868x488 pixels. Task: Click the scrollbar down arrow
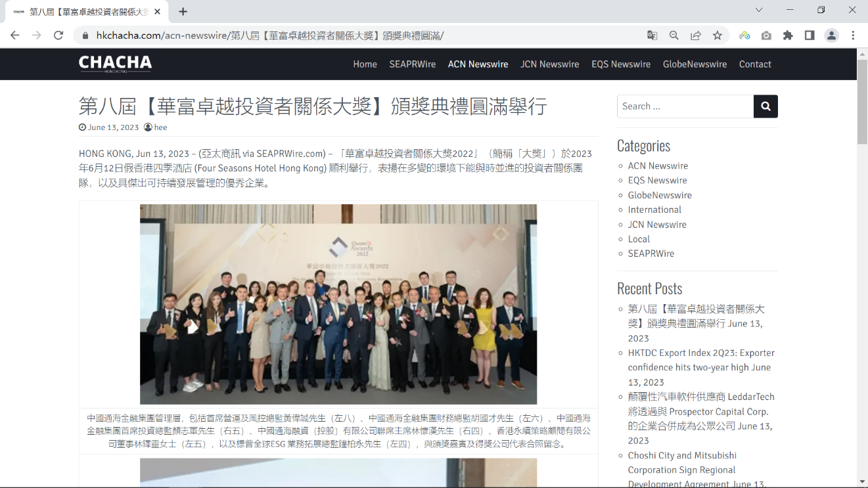[x=862, y=481]
